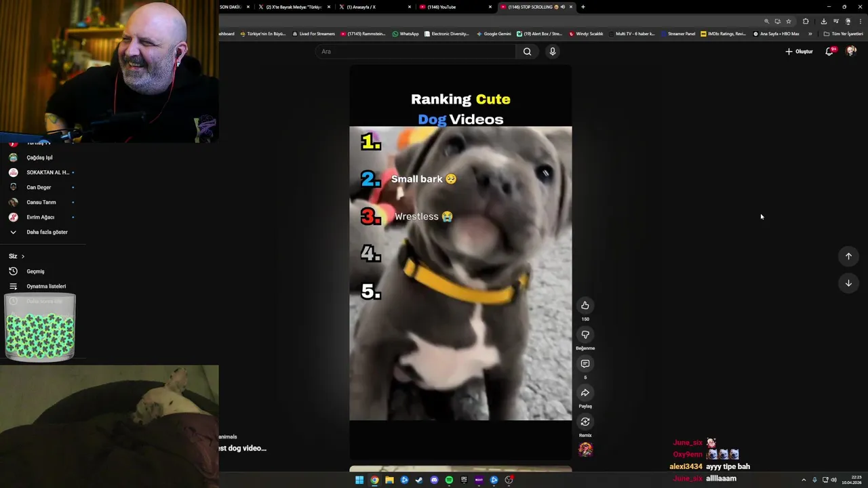The image size is (868, 488).
Task: Open Chrome from the taskbar
Action: pos(374,480)
